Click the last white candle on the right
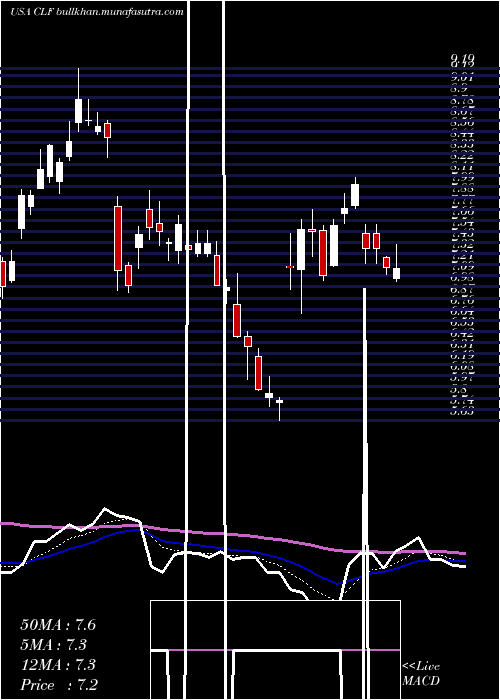The width and height of the screenshot is (500, 700). point(396,273)
